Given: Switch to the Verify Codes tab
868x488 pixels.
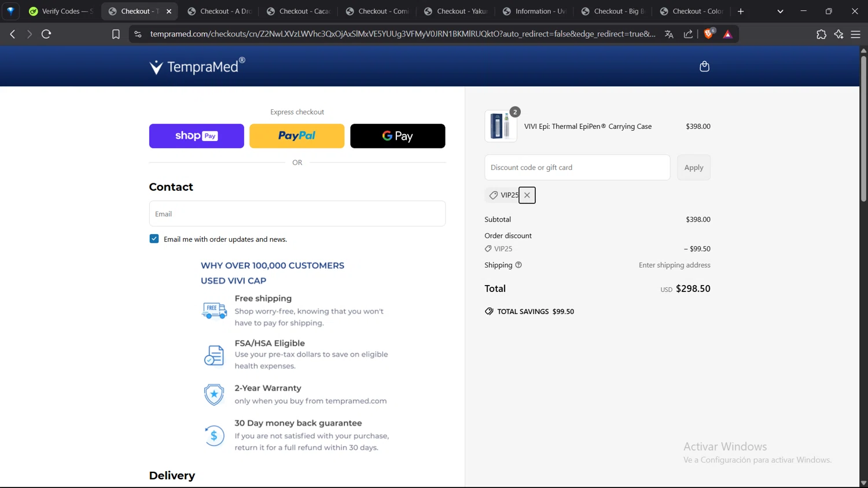Looking at the screenshot, I should [x=60, y=11].
